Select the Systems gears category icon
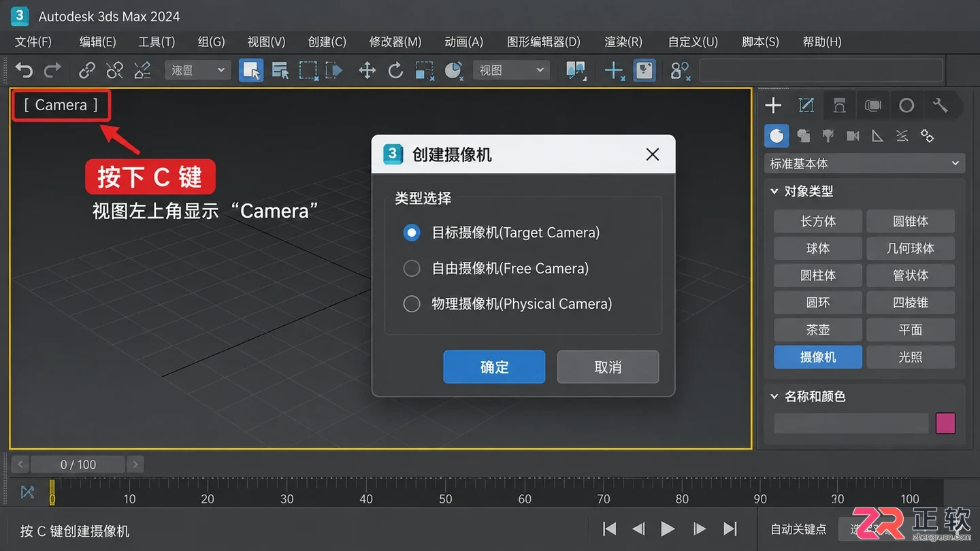 927,136
